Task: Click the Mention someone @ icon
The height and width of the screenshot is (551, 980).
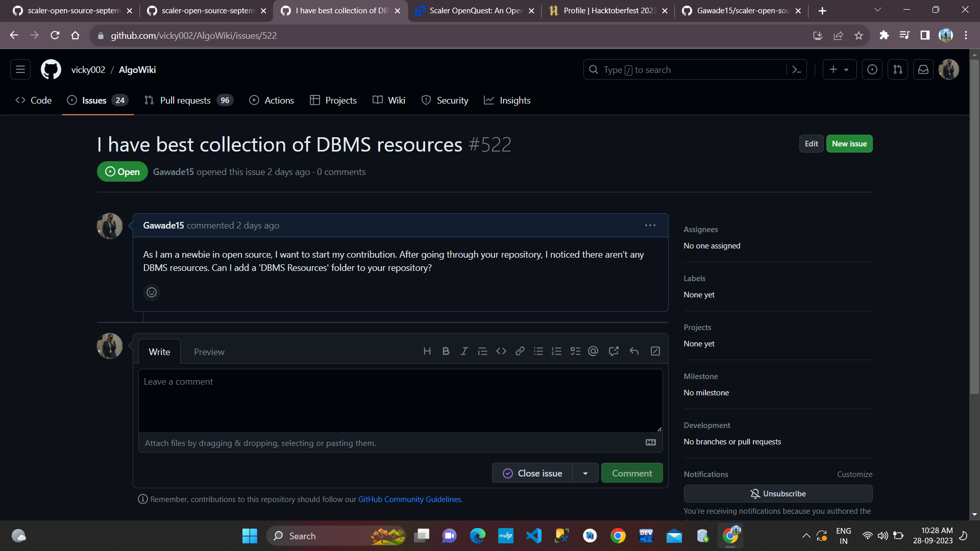Action: pyautogui.click(x=593, y=351)
